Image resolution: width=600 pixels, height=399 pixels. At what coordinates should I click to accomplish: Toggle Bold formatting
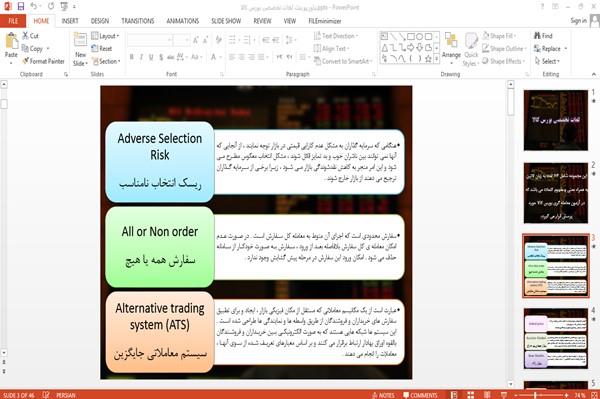[x=132, y=57]
